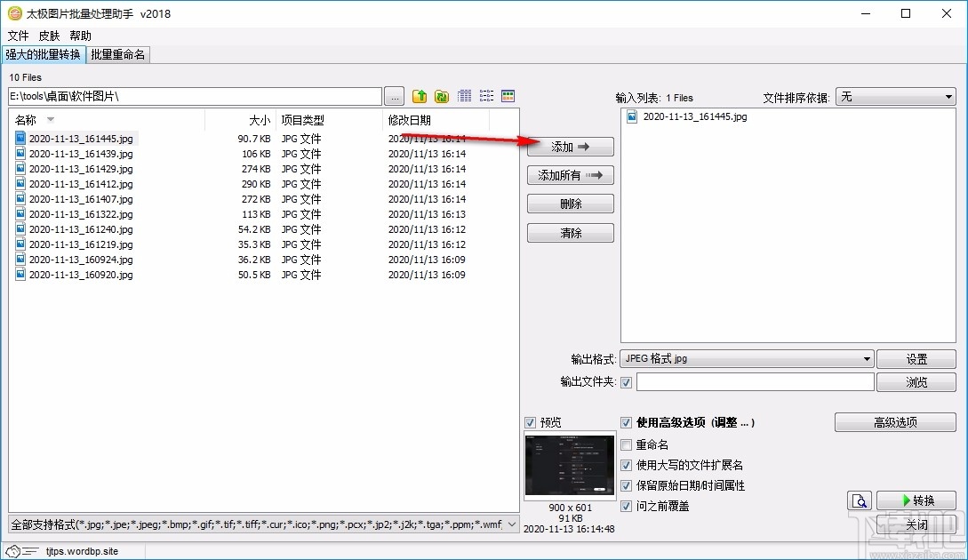This screenshot has width=968, height=560.
Task: Switch to 批量重命名 tab
Action: coord(118,54)
